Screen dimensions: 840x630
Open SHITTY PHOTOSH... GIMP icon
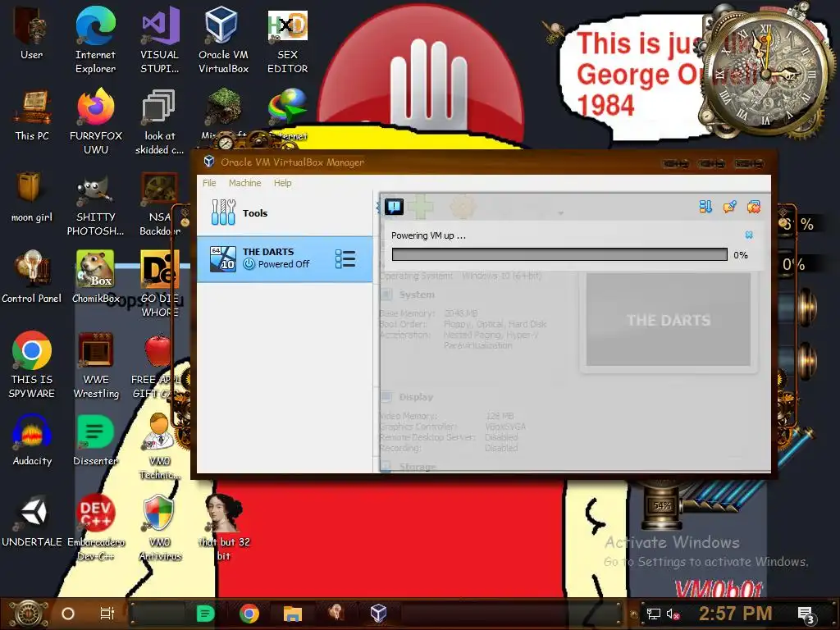[x=95, y=206]
